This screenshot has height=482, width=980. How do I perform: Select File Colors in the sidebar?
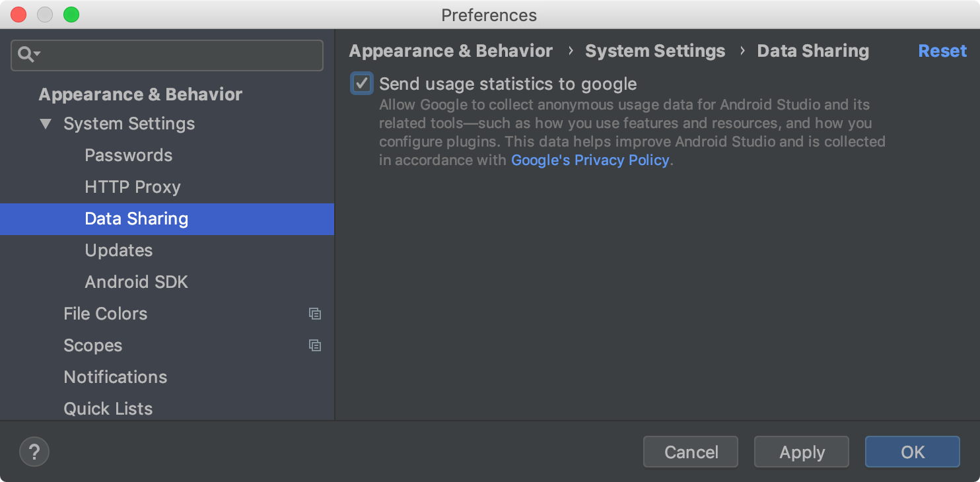[x=105, y=314]
